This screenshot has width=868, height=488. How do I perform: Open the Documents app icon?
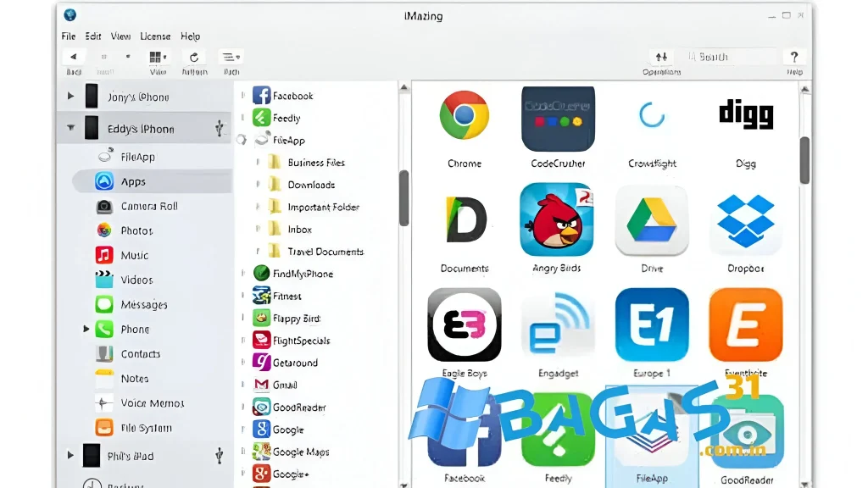[x=465, y=219]
